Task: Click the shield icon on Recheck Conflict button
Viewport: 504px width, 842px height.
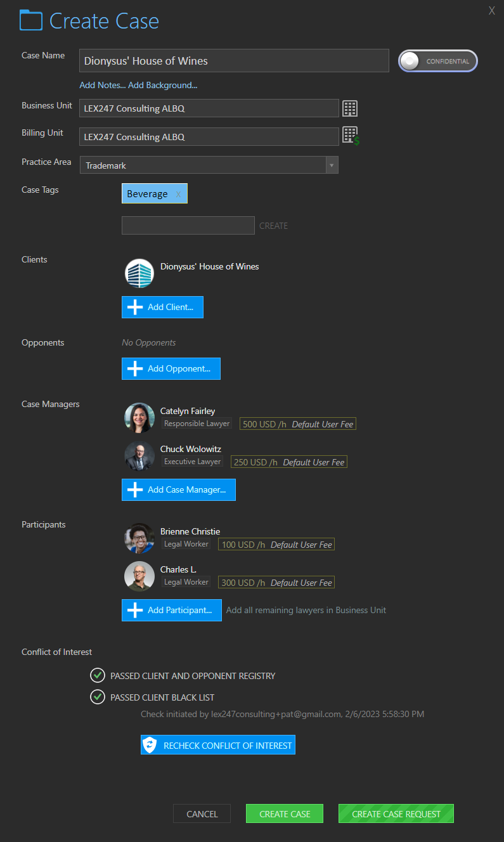Action: pos(150,745)
